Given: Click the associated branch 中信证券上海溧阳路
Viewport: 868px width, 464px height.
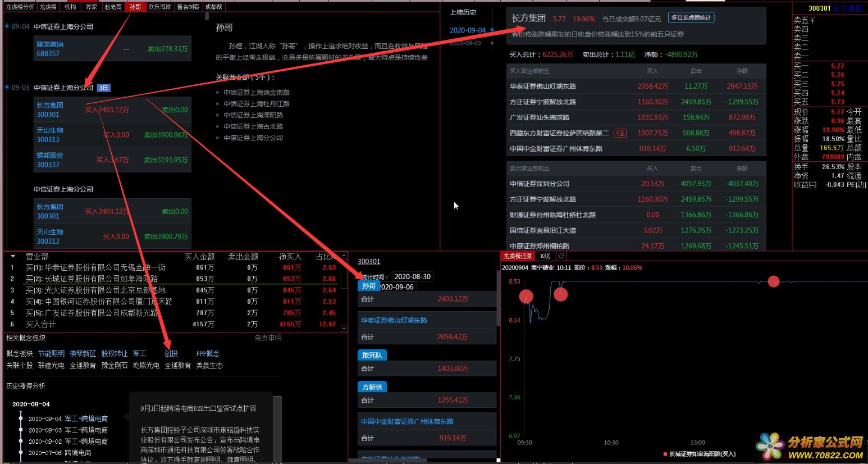Looking at the screenshot, I should click(x=253, y=115).
